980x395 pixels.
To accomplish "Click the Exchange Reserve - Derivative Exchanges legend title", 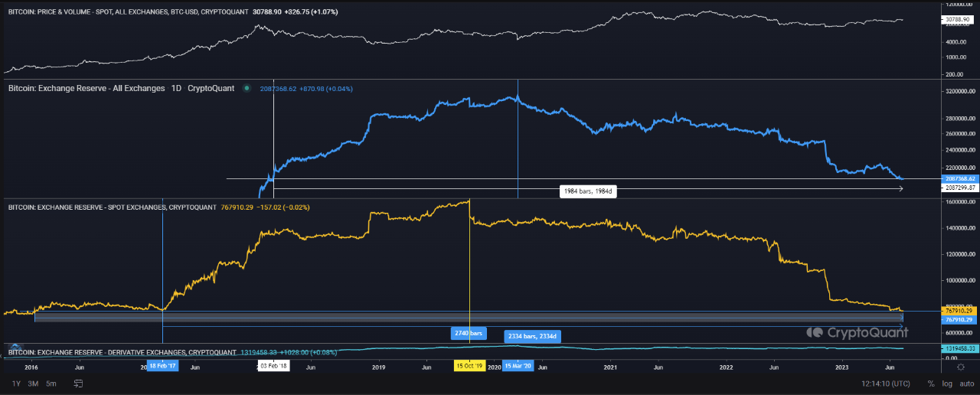I will pos(122,352).
